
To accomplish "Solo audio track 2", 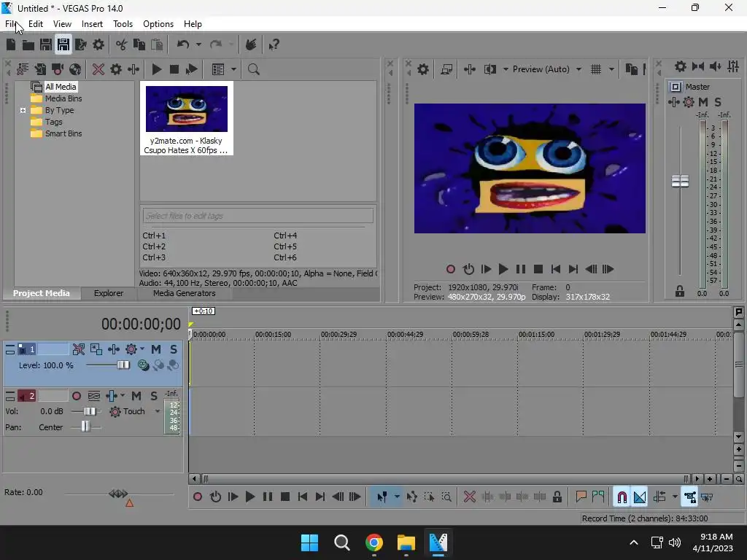I will click(154, 396).
